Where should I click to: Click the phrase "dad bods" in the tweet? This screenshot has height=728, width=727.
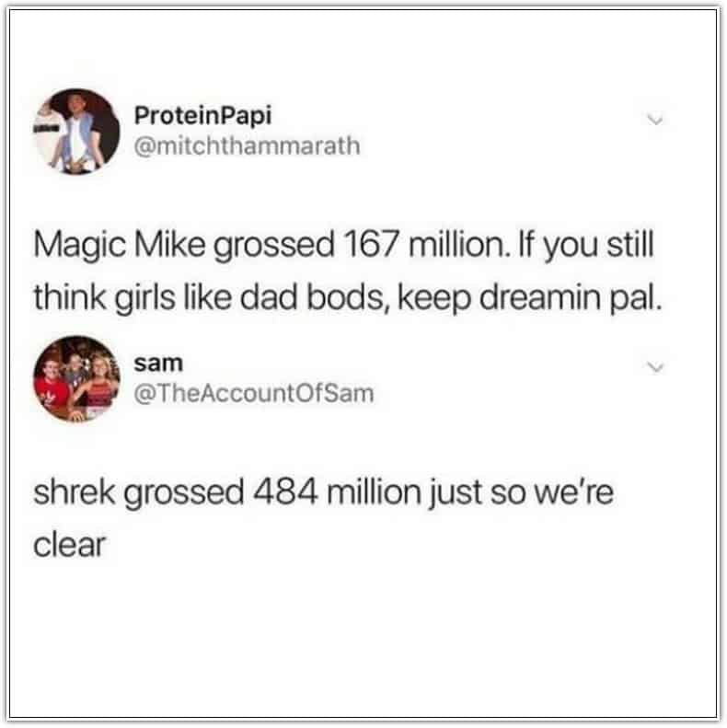314,297
